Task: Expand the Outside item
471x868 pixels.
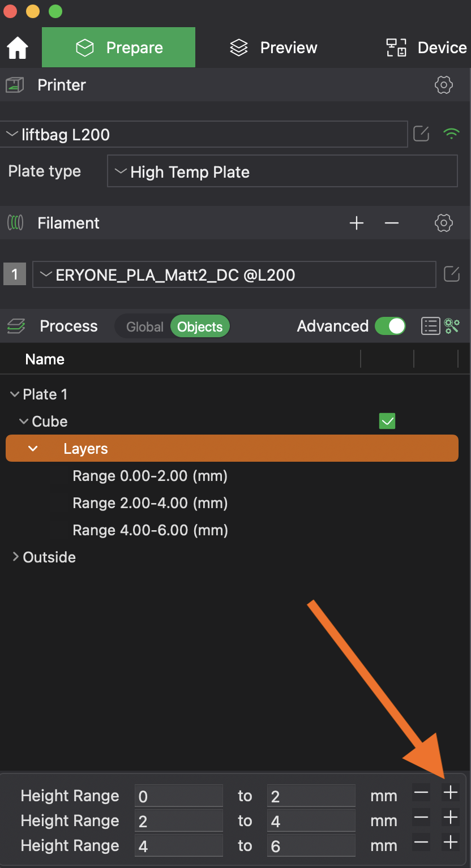Action: click(15, 557)
